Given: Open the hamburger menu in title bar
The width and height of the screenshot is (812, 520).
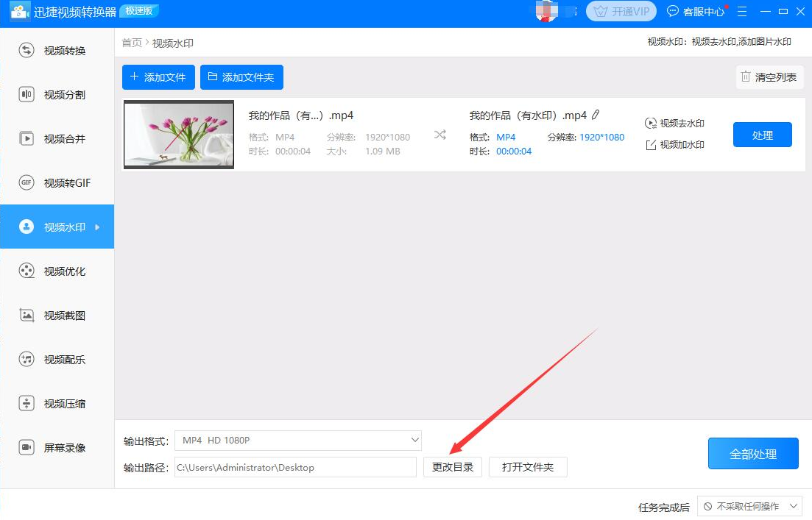Looking at the screenshot, I should 742,11.
